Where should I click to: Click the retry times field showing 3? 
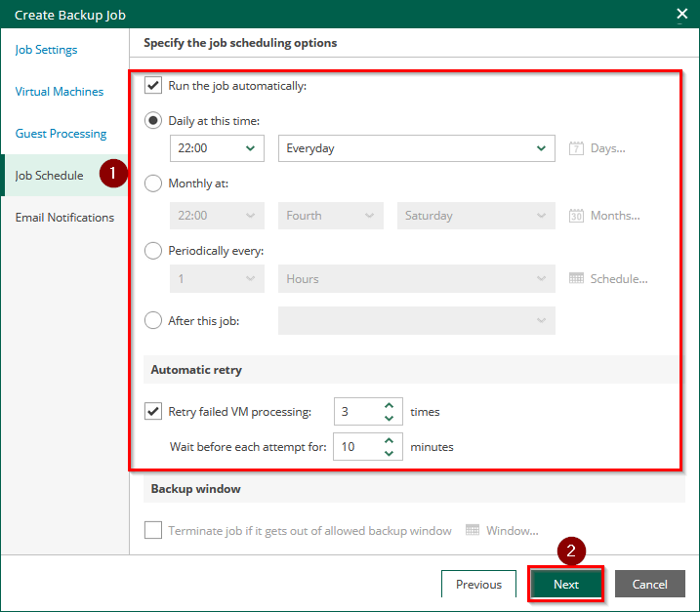[x=368, y=411]
